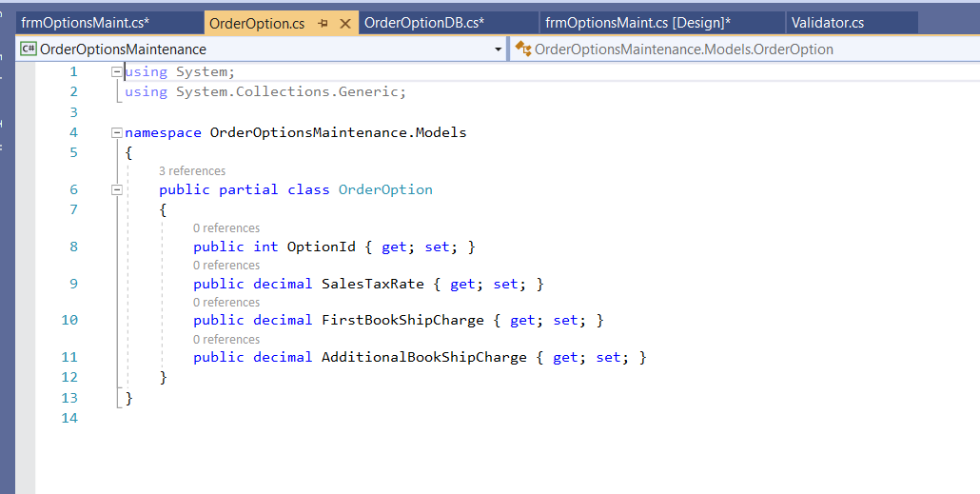Click line number 14 in the margin
Screen dimensions: 980x494
click(70, 418)
